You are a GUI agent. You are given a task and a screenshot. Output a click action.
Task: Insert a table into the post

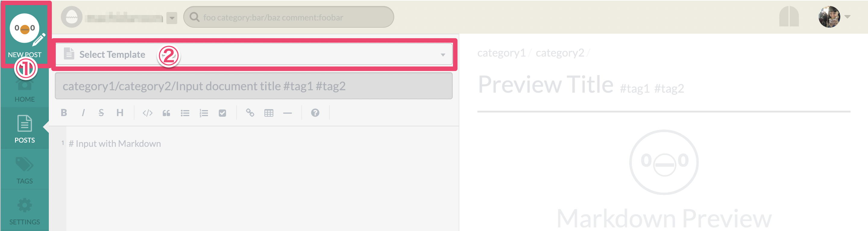tap(269, 113)
